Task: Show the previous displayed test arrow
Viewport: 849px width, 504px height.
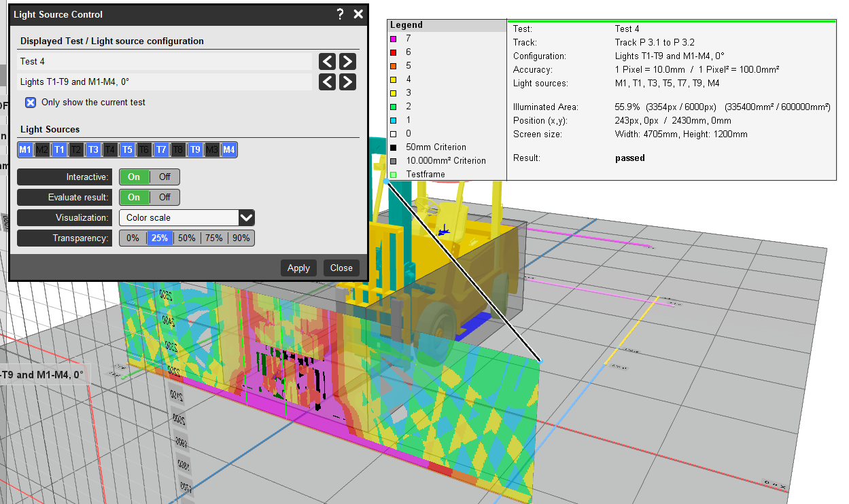Action: [x=328, y=62]
